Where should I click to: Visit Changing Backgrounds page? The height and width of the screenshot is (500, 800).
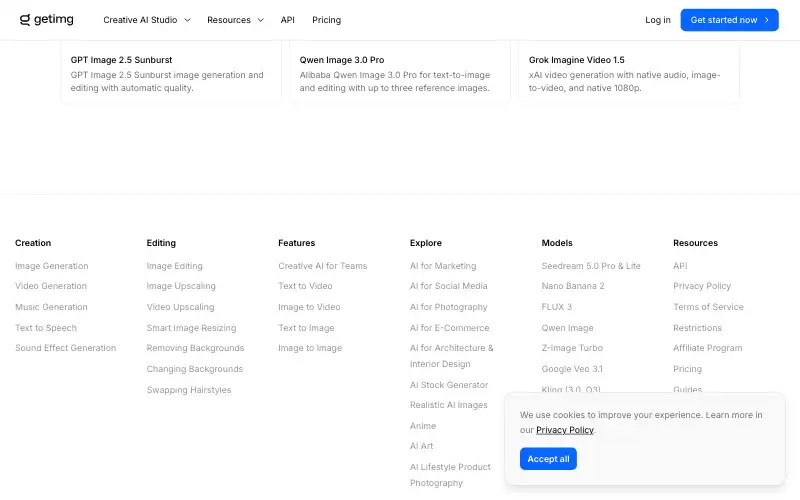[x=195, y=369]
